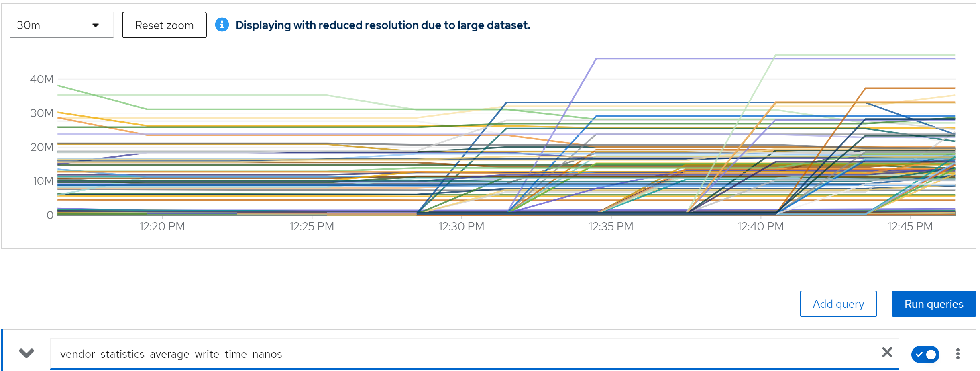Click the 40M y-axis label
This screenshot has height=371, width=980.
(x=42, y=79)
